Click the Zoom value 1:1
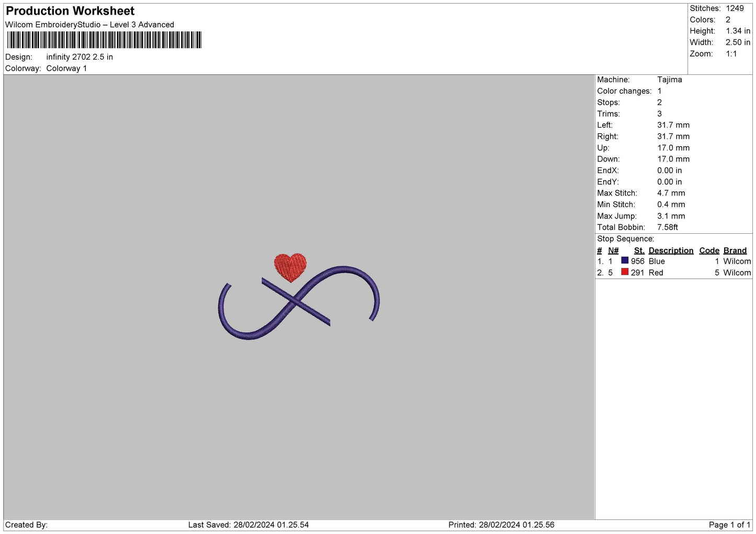Screen dimensions: 756x534 pyautogui.click(x=731, y=54)
